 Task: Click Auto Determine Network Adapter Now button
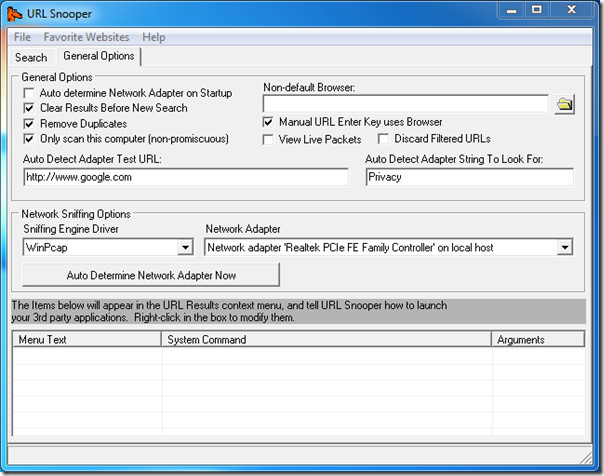click(151, 275)
